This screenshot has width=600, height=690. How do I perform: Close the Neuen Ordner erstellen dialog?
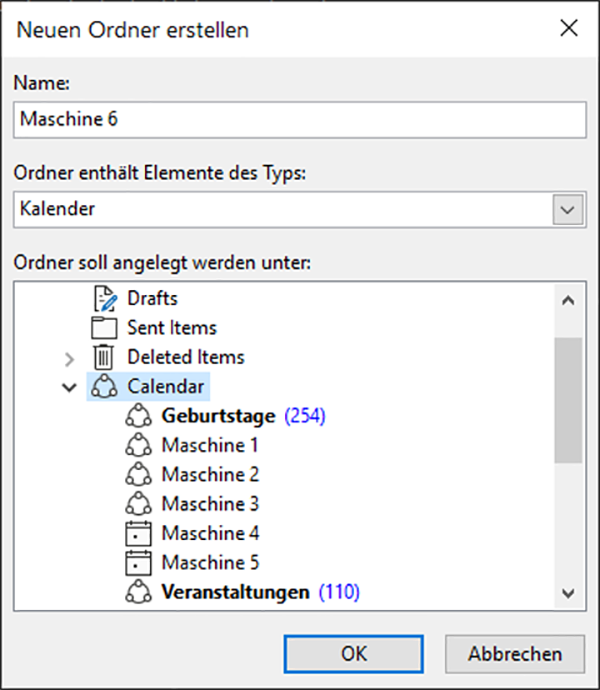pyautogui.click(x=568, y=28)
